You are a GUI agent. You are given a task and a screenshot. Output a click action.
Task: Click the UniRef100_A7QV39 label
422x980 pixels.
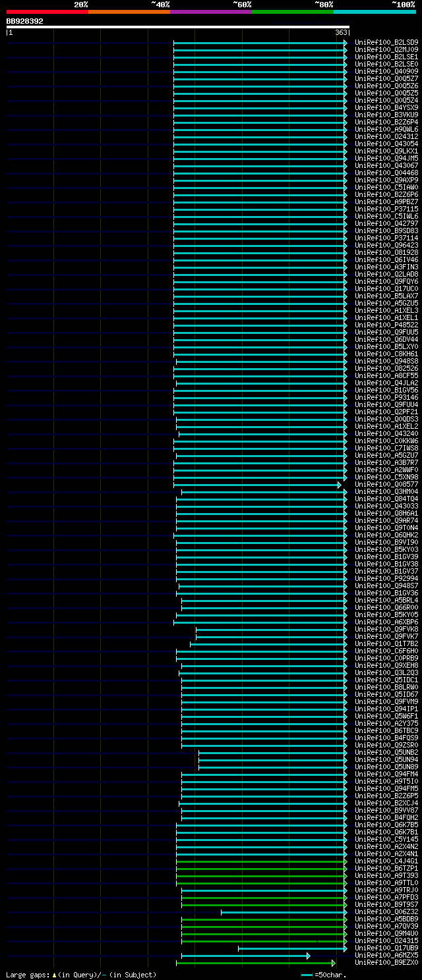[x=386, y=926]
